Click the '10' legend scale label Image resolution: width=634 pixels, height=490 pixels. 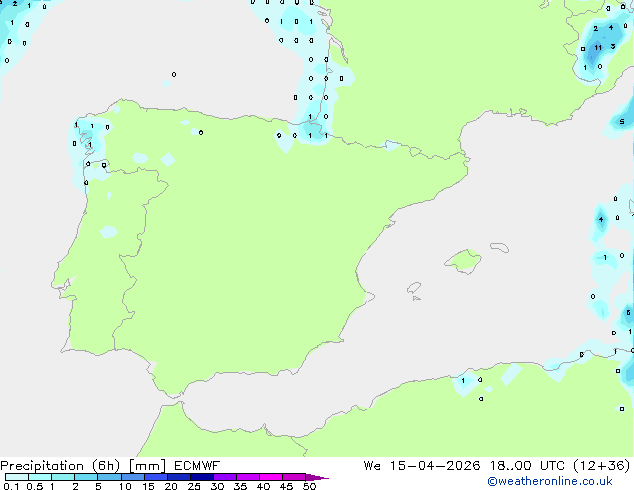tap(125, 486)
